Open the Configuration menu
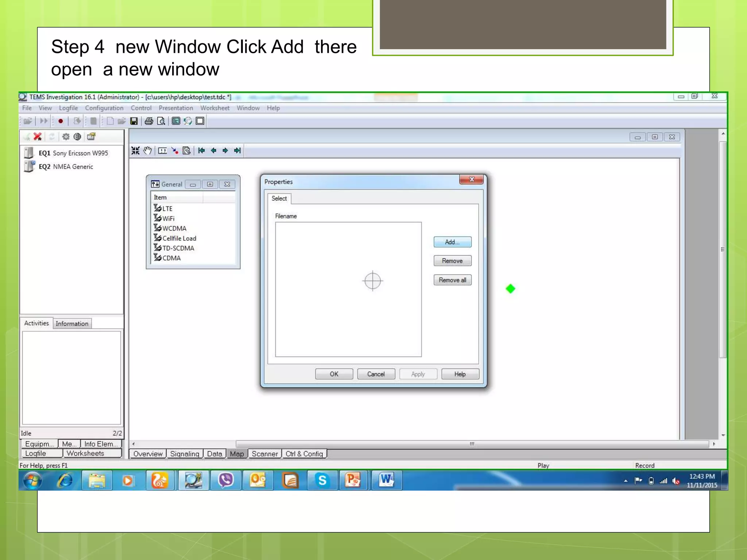This screenshot has width=747, height=560. (x=104, y=108)
